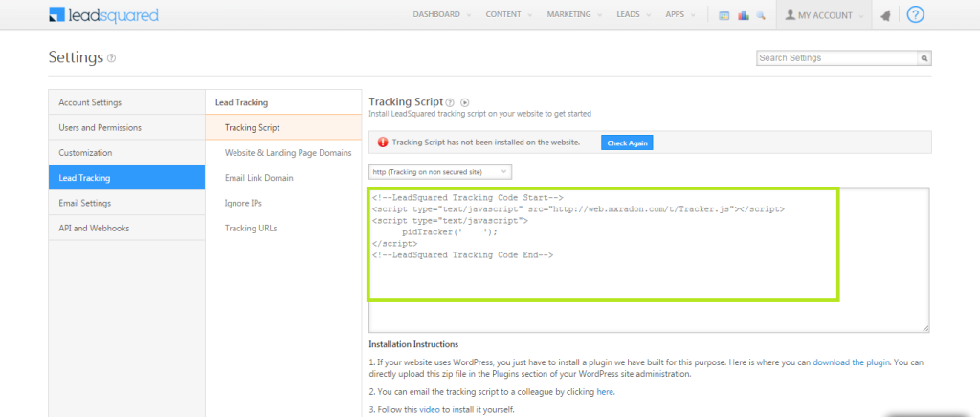Click the Check Again button
This screenshot has width=980, height=417.
[627, 143]
